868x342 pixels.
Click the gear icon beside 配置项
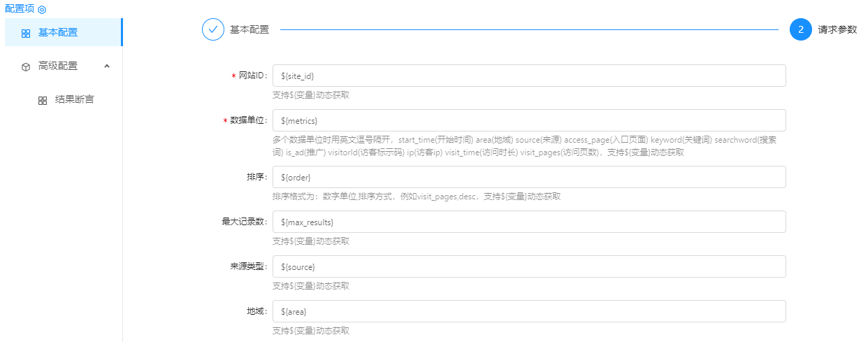pyautogui.click(x=42, y=10)
